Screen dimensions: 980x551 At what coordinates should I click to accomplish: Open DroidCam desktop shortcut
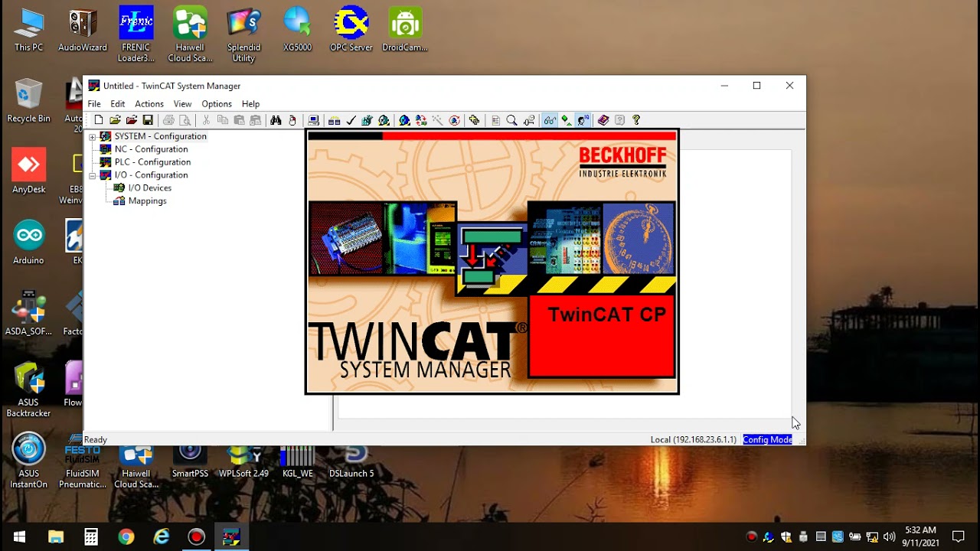pos(405,31)
